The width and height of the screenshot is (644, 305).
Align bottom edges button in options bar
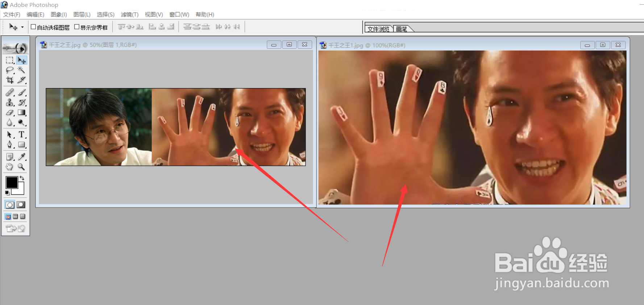[x=140, y=26]
